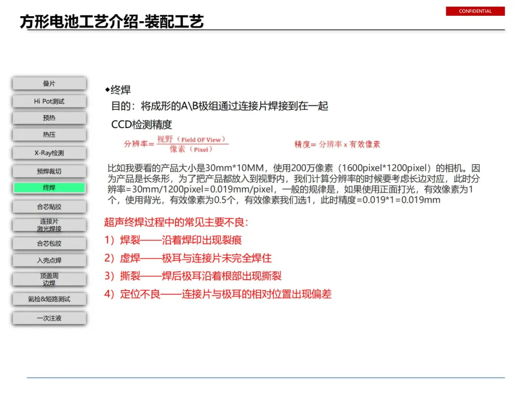Open the 合芯贴胶 step
Viewport: 532px width, 399px height.
(x=49, y=206)
